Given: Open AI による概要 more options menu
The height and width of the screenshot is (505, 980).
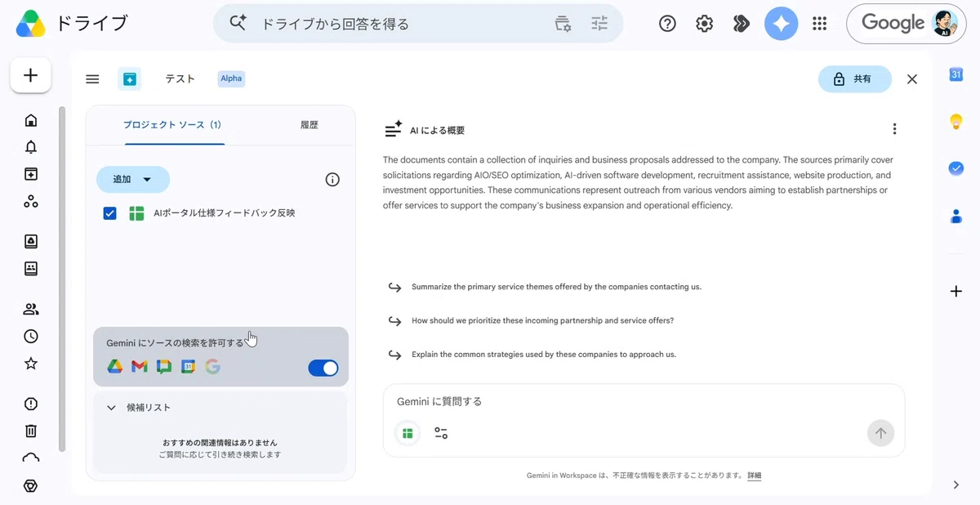Looking at the screenshot, I should point(895,129).
